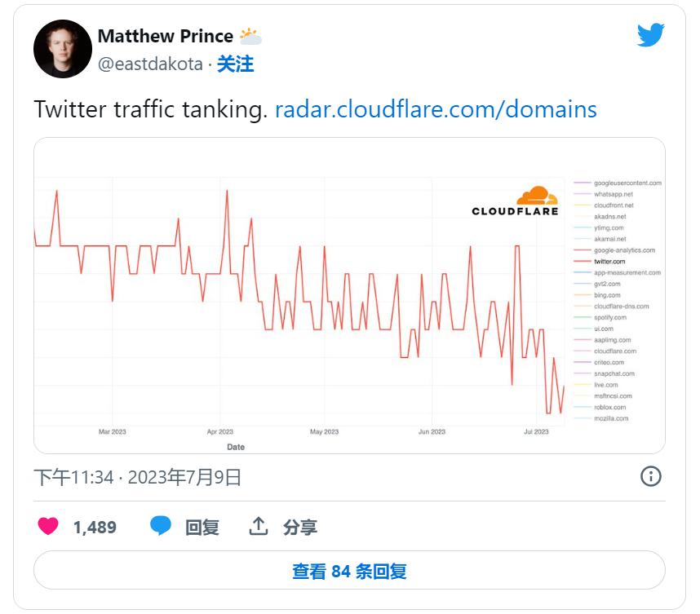
Task: Click the info circle icon
Action: [x=650, y=476]
